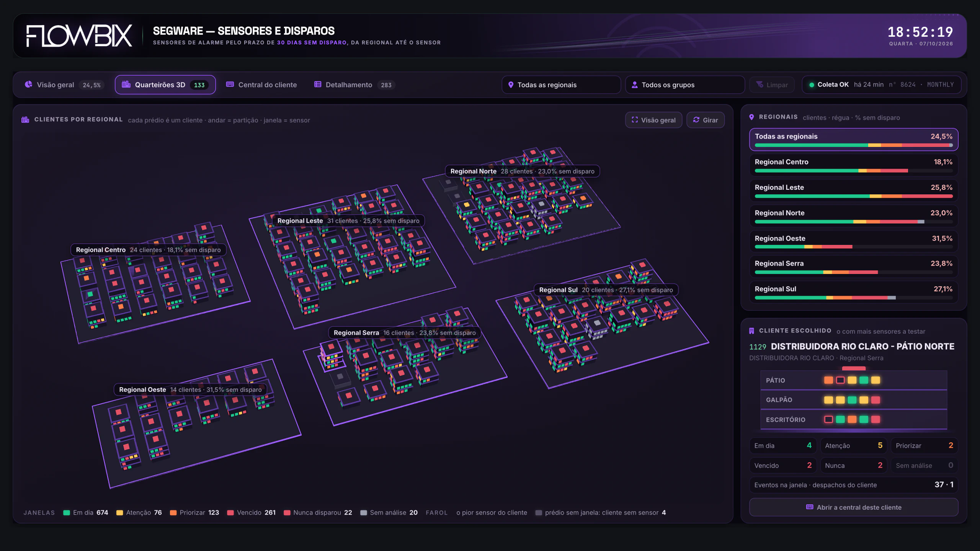Click Regional Leste block label on 3D map
Screen dimensions: 980x551
[x=348, y=221]
